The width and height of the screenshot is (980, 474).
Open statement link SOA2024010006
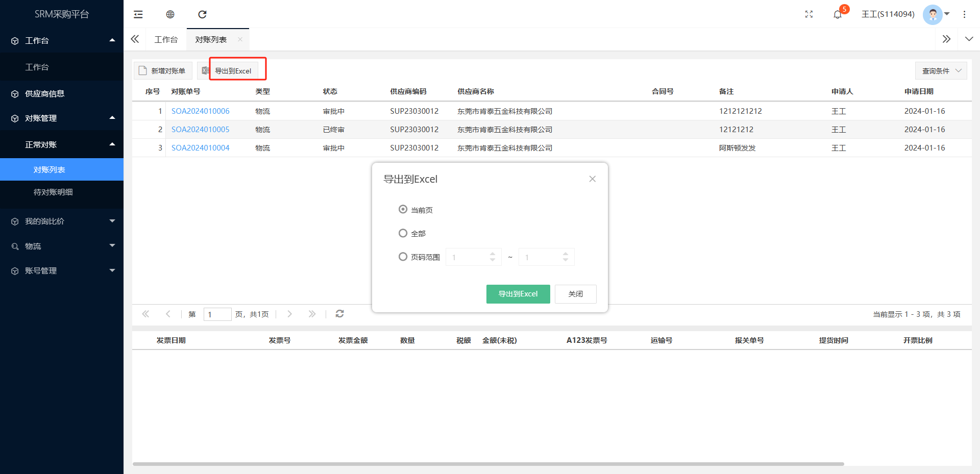[x=200, y=111]
